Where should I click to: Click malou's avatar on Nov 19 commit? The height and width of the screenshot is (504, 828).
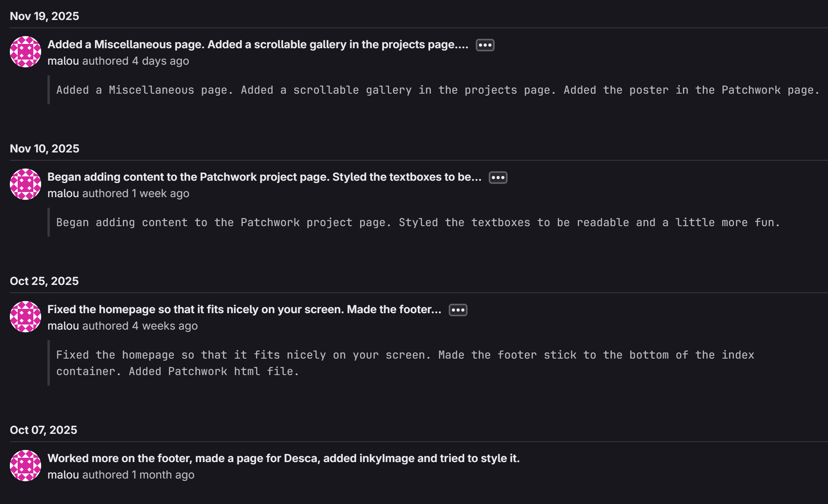[25, 52]
